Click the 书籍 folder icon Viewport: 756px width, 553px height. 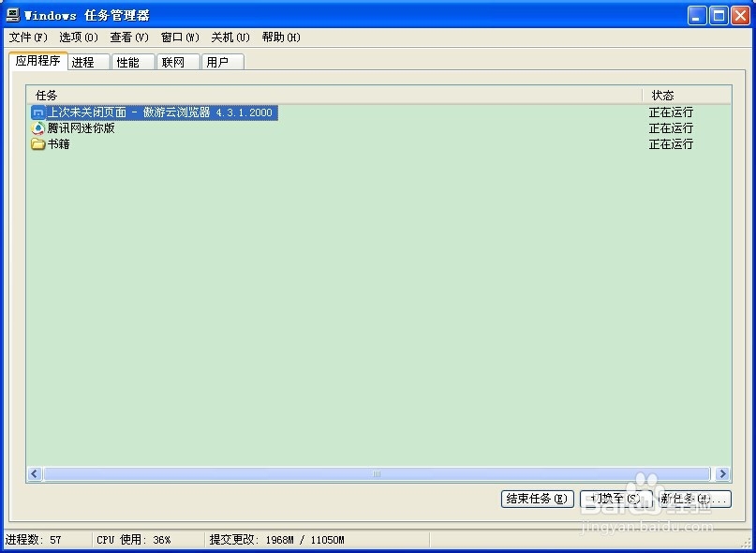tap(37, 143)
